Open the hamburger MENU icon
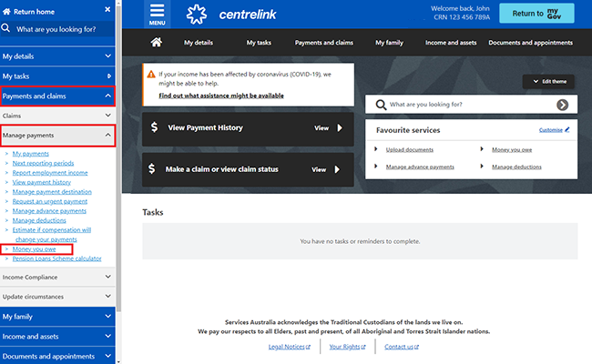592x364 pixels. click(x=157, y=15)
